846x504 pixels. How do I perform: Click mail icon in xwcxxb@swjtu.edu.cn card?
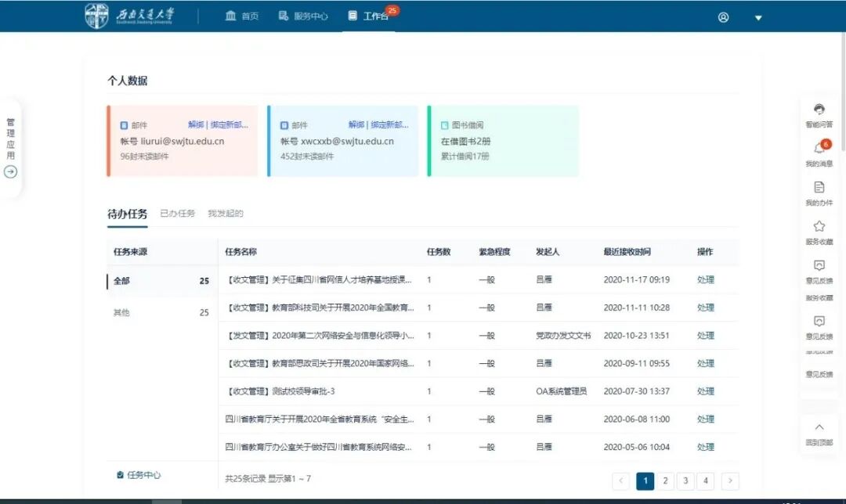[284, 125]
